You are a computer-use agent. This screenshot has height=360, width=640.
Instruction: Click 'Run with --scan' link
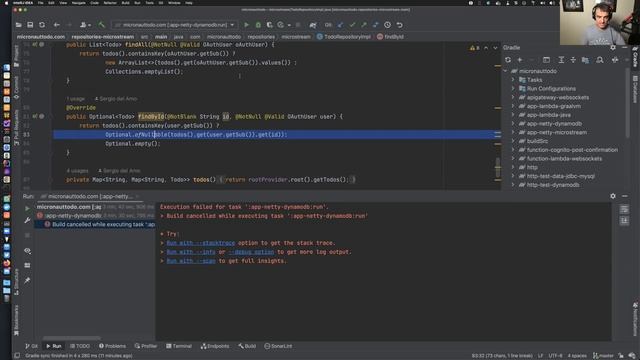click(191, 261)
